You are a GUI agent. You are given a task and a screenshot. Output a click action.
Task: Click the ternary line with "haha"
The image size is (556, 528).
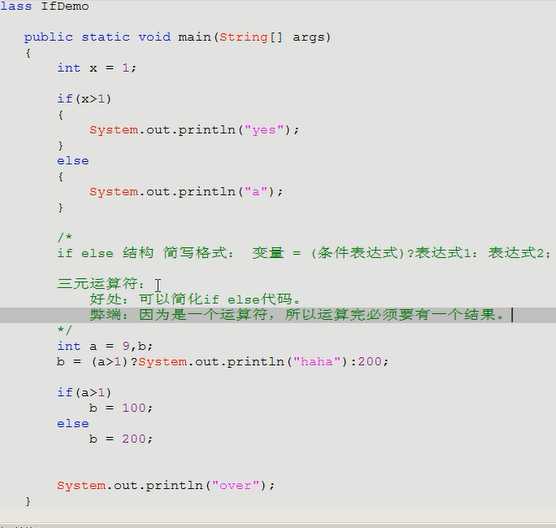[223, 362]
